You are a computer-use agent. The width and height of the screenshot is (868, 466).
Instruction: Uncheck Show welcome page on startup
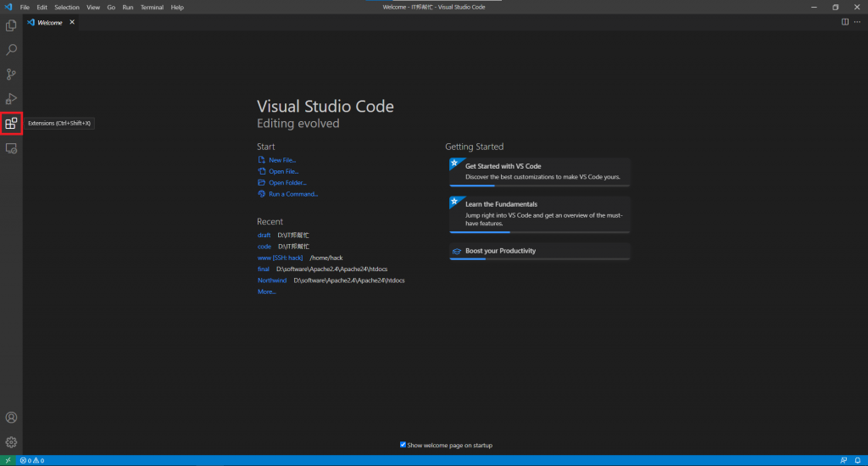point(403,445)
